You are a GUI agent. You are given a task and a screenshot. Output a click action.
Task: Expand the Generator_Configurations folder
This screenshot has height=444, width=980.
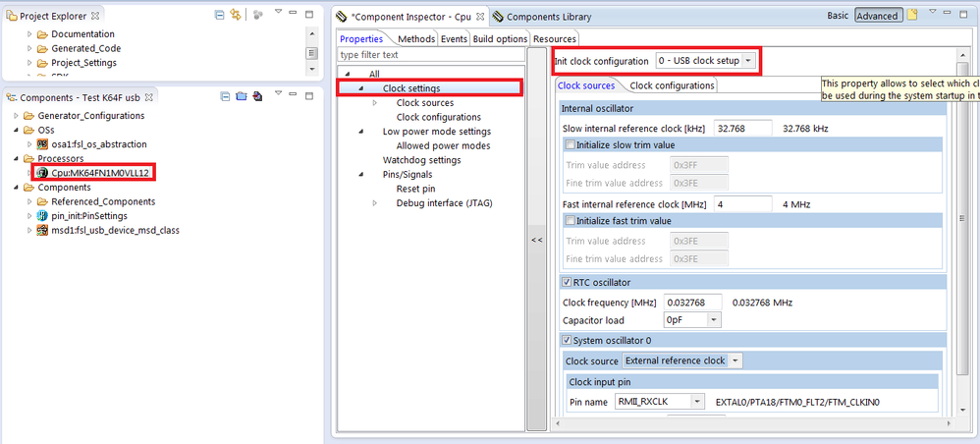click(x=17, y=116)
